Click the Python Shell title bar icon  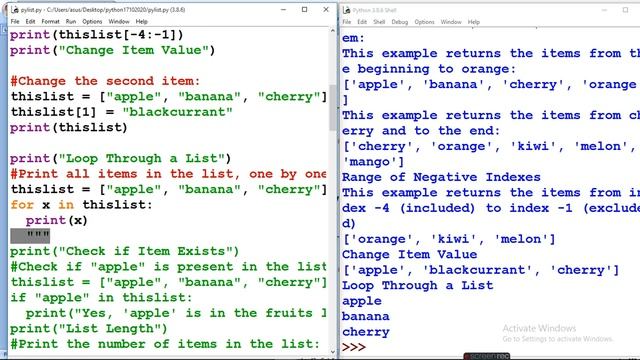(347, 10)
